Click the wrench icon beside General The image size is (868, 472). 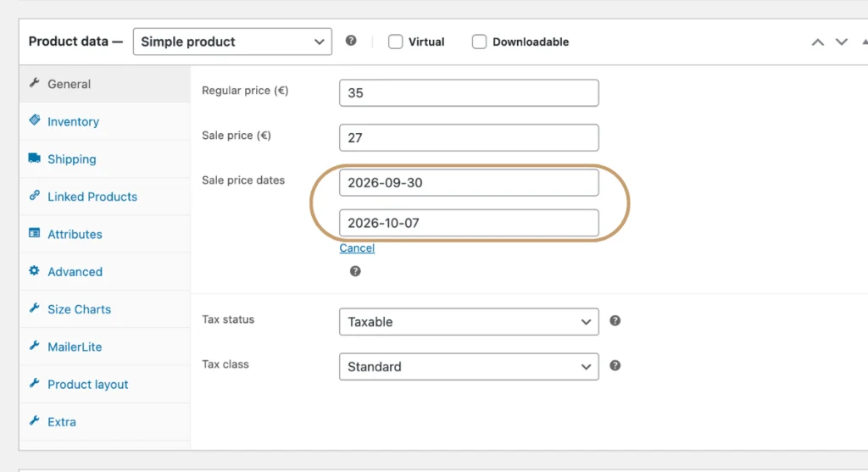tap(34, 83)
